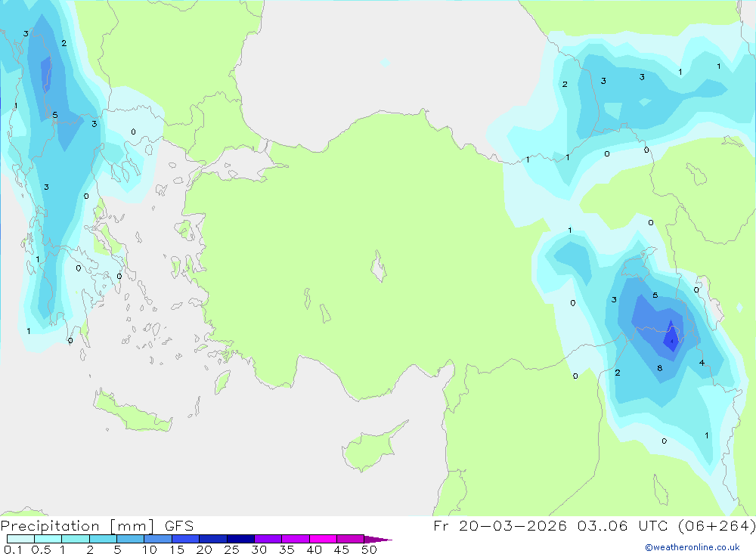Pick the 25–30 mm navy legend swatch
This screenshot has width=756, height=554.
tap(240, 539)
